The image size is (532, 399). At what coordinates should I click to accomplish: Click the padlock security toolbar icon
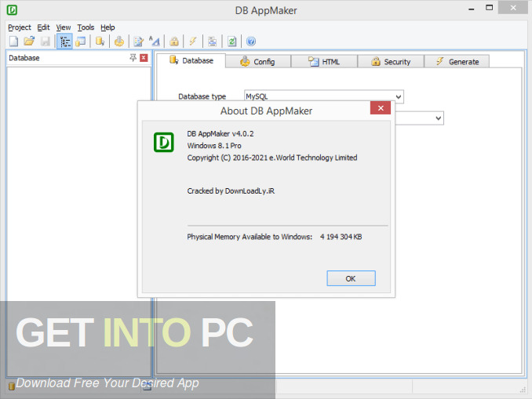pos(174,42)
